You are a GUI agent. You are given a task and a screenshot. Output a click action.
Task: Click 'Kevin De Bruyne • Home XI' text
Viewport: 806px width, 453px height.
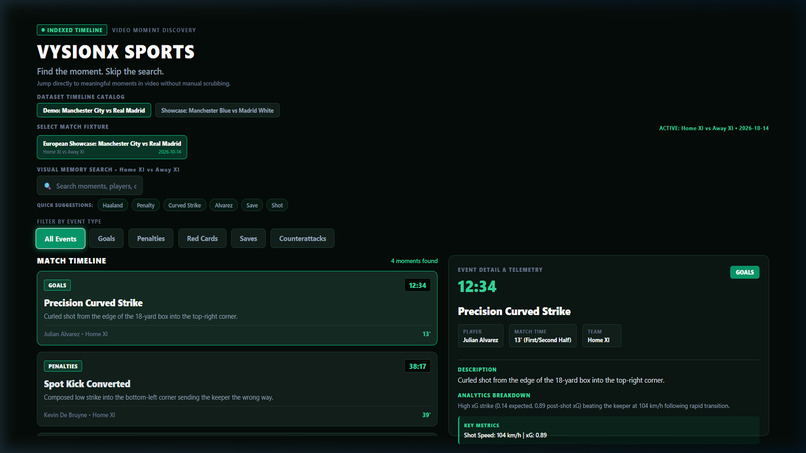coord(79,415)
